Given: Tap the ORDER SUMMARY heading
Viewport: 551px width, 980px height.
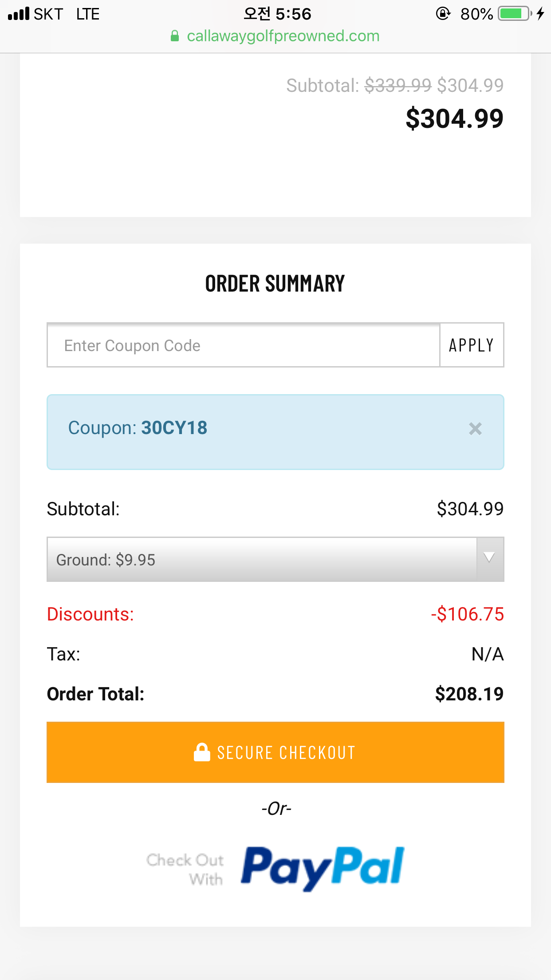Looking at the screenshot, I should click(275, 284).
